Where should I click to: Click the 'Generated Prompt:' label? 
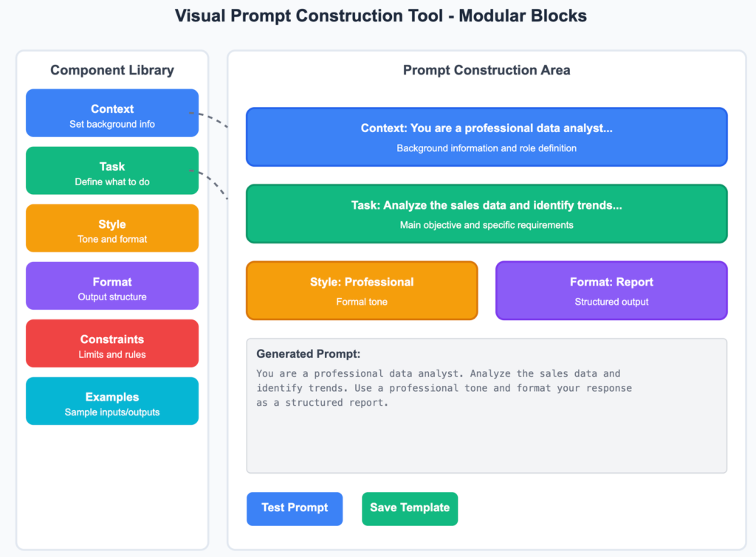(x=308, y=354)
